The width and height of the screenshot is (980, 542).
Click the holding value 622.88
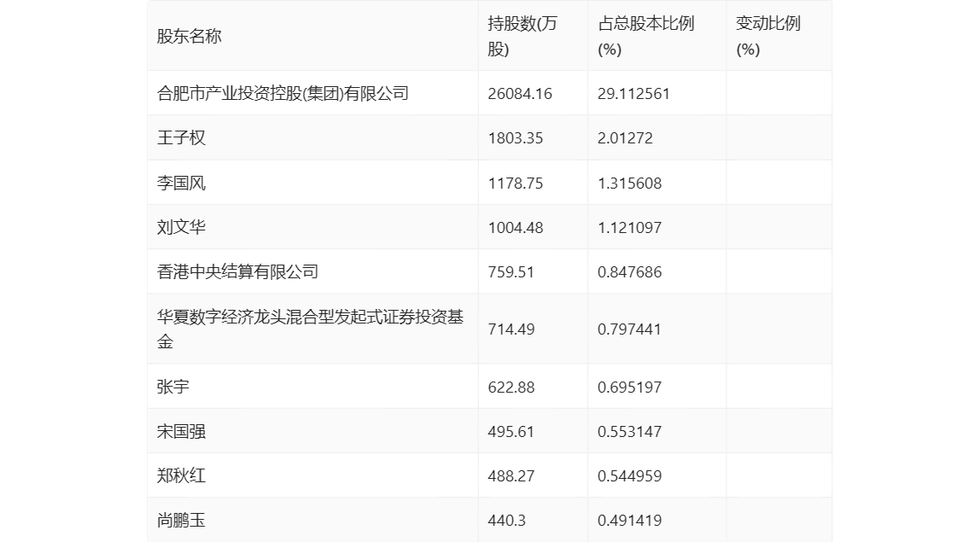(x=511, y=387)
